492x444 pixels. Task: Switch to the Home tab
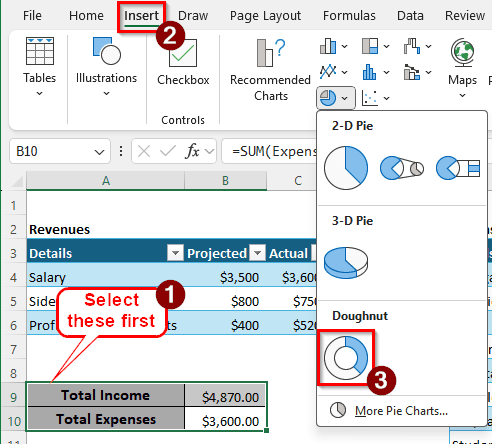click(86, 16)
